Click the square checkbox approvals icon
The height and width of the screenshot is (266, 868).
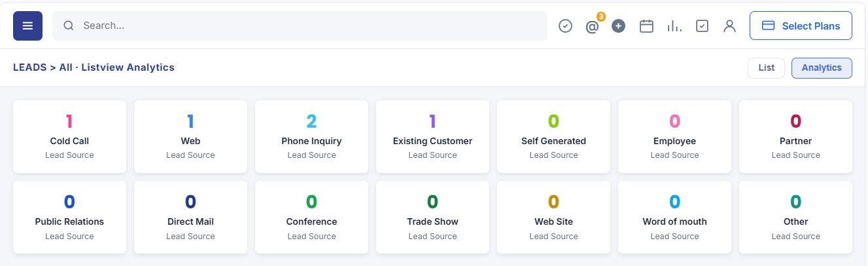tap(703, 26)
